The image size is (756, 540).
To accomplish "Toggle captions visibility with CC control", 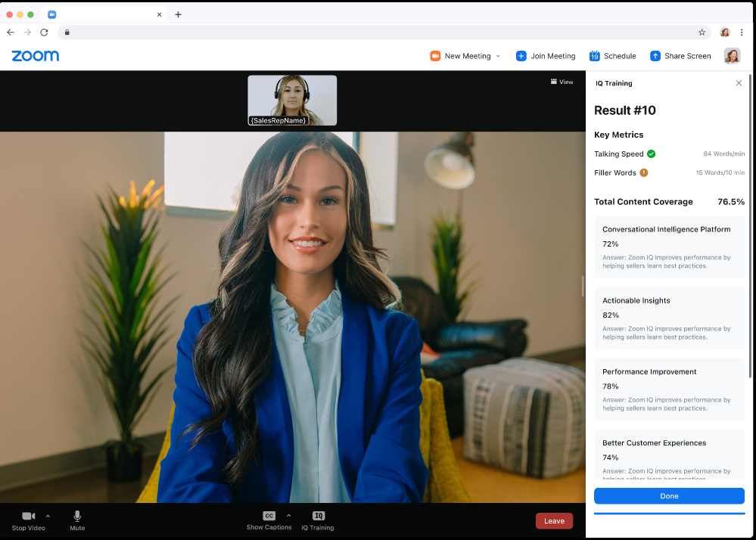I will [x=269, y=515].
